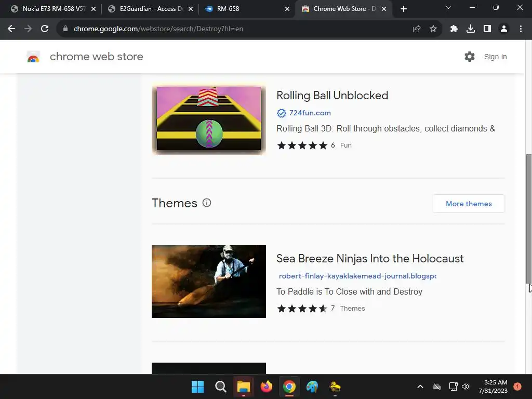Close the Nokia E73 tab
This screenshot has height=399, width=532.
pyautogui.click(x=94, y=9)
